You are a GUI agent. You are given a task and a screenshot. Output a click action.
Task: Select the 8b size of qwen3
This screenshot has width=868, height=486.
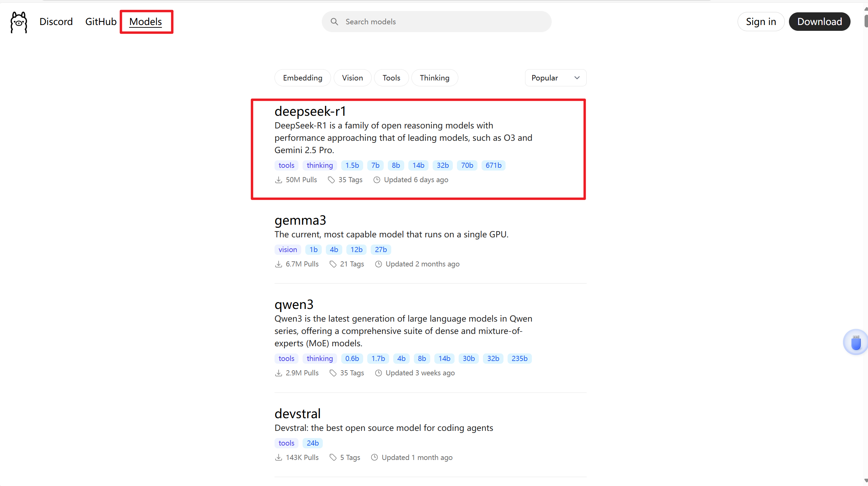(x=422, y=359)
